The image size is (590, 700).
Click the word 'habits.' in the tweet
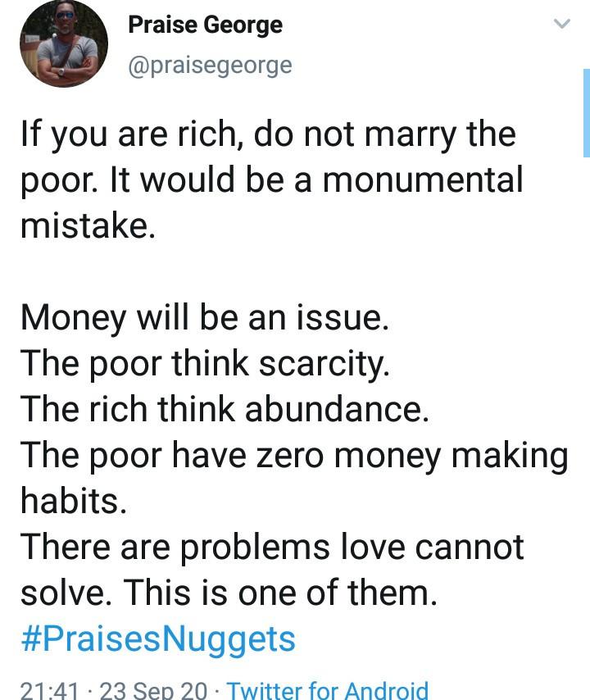pyautogui.click(x=74, y=501)
